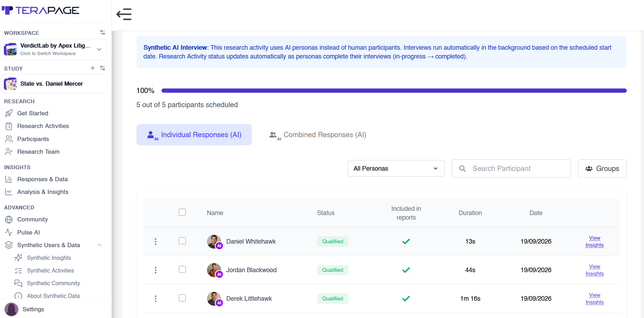Click the Synthetic Activities checklist icon
This screenshot has width=644, height=318.
(x=18, y=270)
